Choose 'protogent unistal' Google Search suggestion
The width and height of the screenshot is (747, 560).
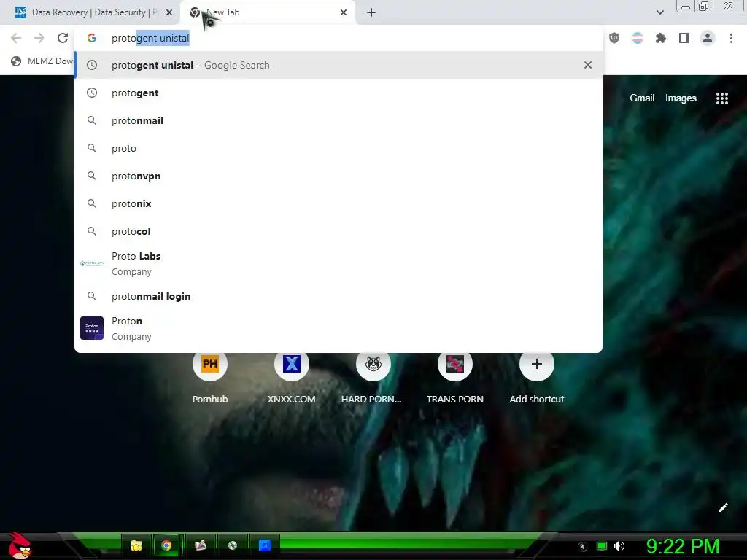(338, 65)
